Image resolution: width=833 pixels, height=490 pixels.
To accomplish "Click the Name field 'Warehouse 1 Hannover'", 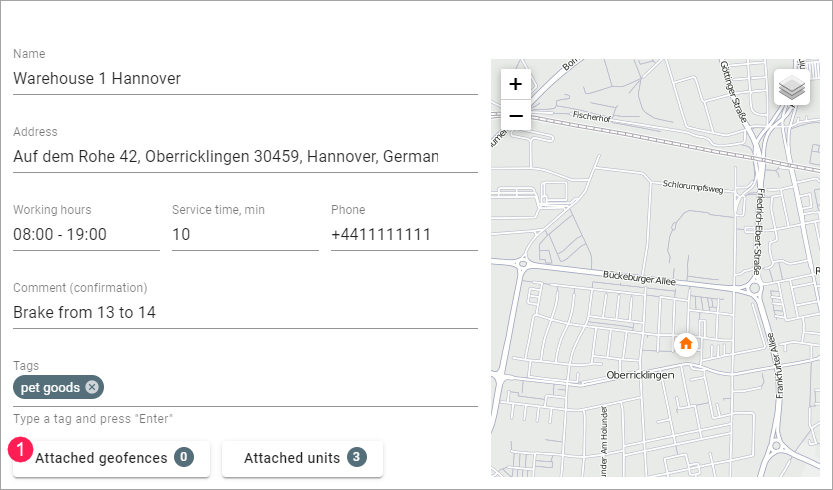I will click(245, 78).
